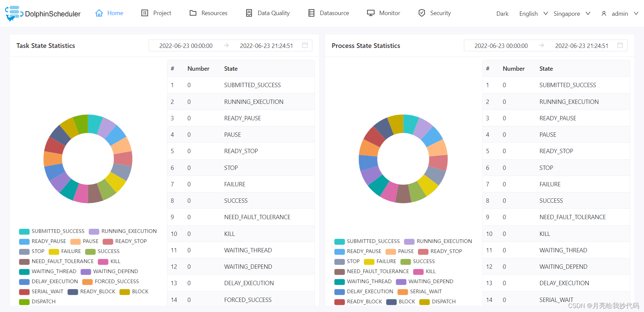Click the timezone dropdown chevron arrow
The height and width of the screenshot is (312, 644).
tap(588, 13)
